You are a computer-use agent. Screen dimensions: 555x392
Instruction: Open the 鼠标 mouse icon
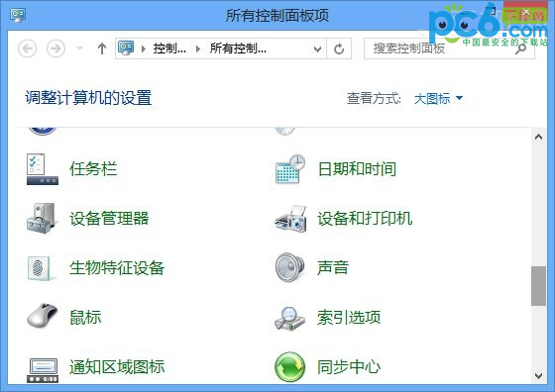[x=42, y=316]
